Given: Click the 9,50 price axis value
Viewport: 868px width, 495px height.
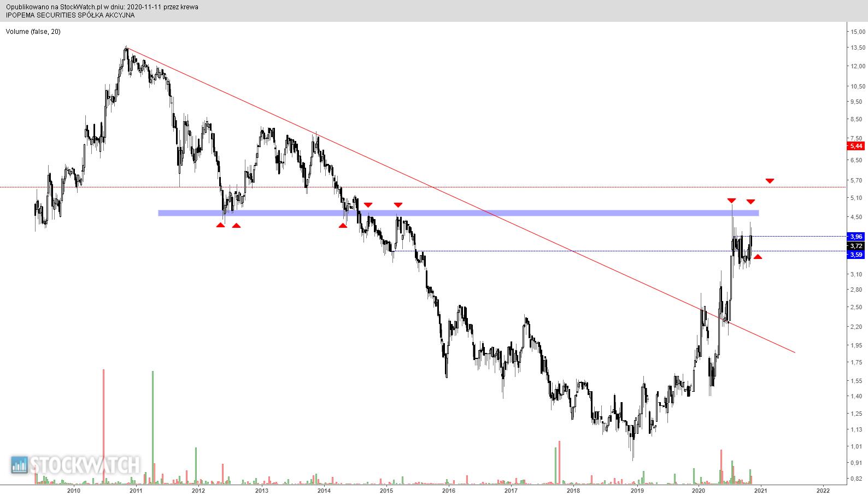Looking at the screenshot, I should coord(858,102).
